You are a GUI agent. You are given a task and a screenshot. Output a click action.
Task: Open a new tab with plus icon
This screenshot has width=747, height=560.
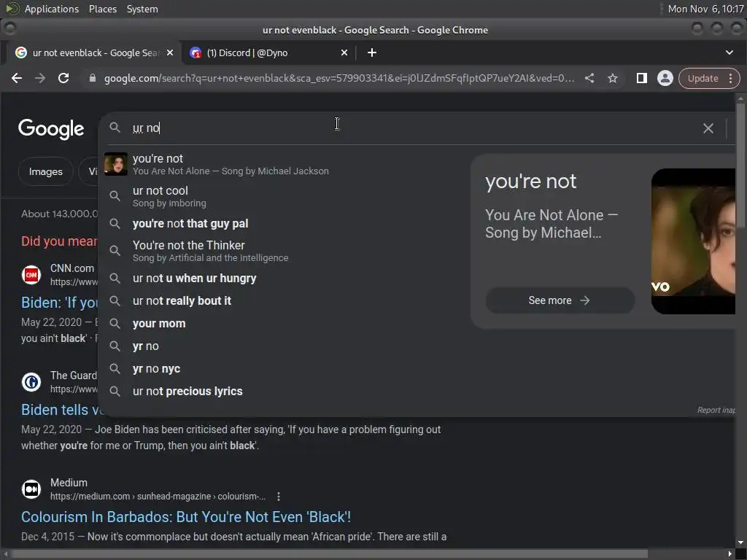point(372,52)
